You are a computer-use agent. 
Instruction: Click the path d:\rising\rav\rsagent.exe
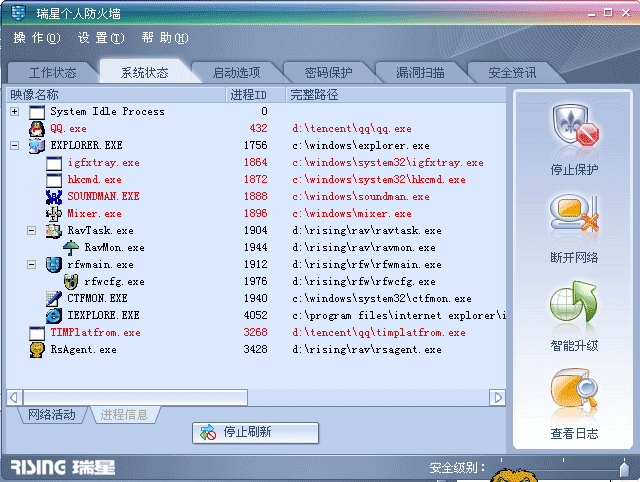[367, 350]
